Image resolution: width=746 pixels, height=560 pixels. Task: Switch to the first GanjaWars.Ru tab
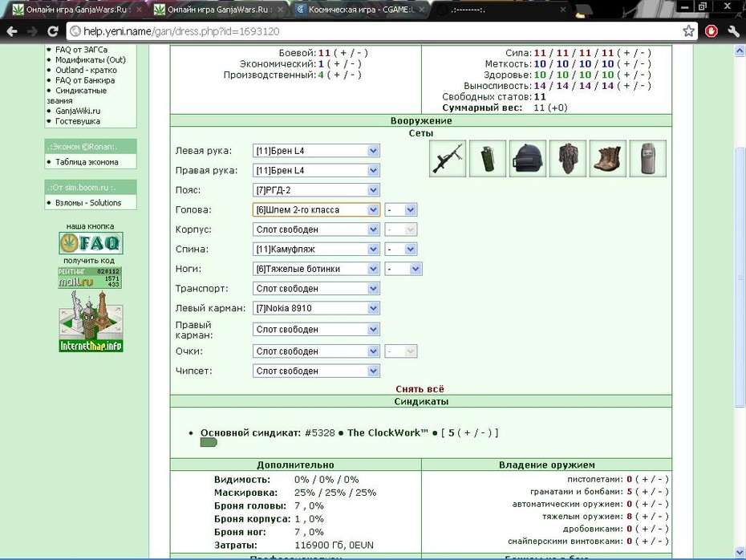tap(76, 10)
